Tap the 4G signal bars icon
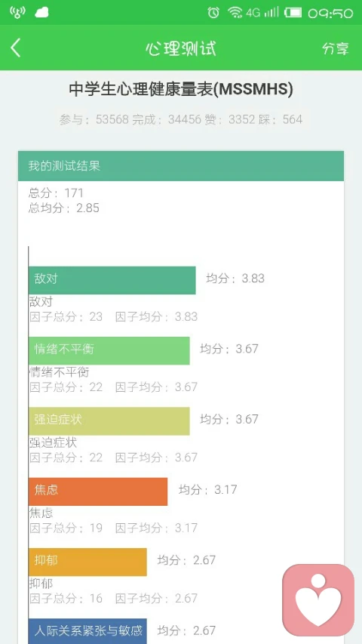The width and height of the screenshot is (362, 644). [x=262, y=12]
